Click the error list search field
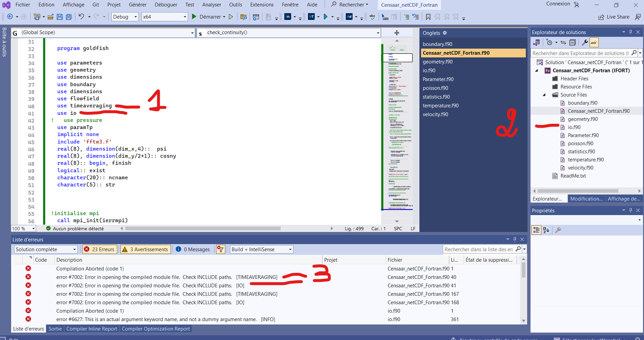Screen dimensions: 644x340 click(x=478, y=249)
